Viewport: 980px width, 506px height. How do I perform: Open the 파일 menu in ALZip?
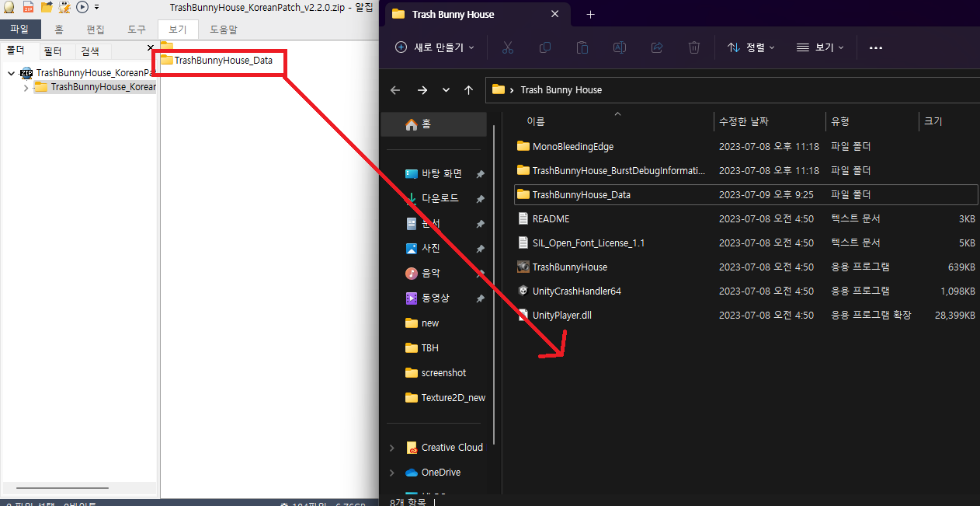pyautogui.click(x=19, y=30)
